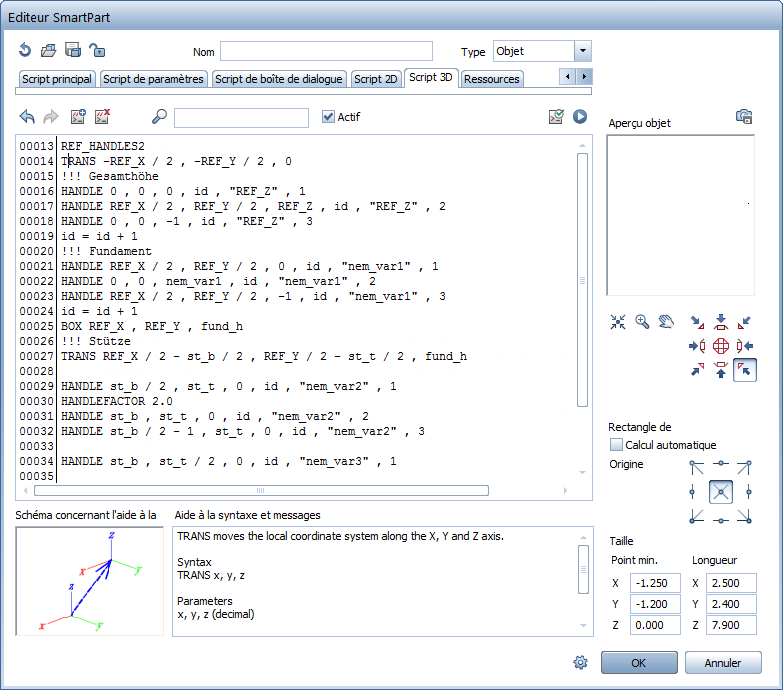
Task: Set origin to top-center point
Action: (x=721, y=464)
